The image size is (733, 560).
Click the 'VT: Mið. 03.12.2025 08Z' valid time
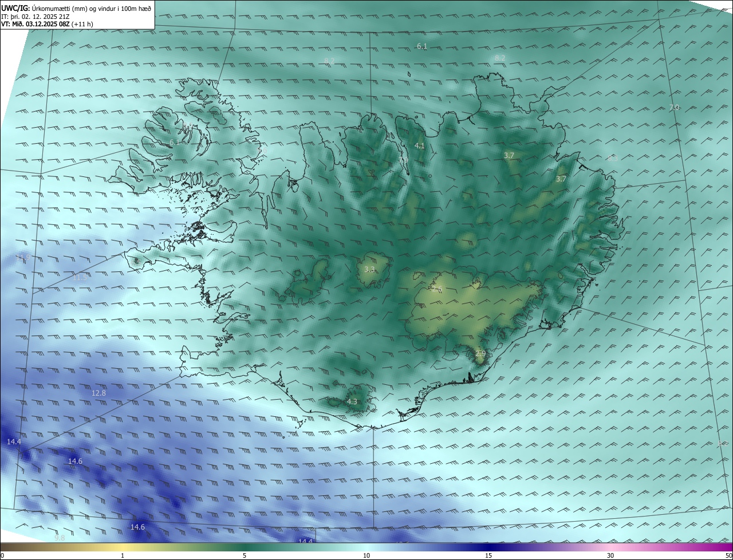tap(36, 24)
